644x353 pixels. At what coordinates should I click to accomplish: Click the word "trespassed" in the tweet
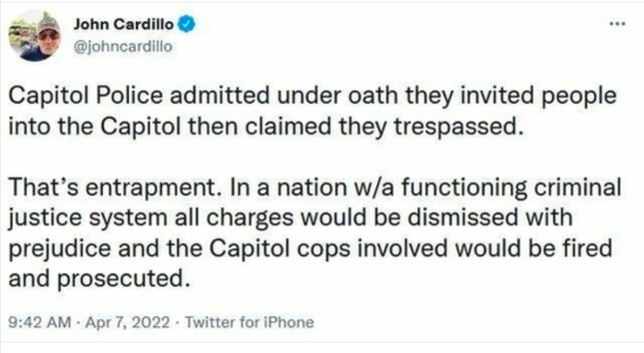coord(459,127)
